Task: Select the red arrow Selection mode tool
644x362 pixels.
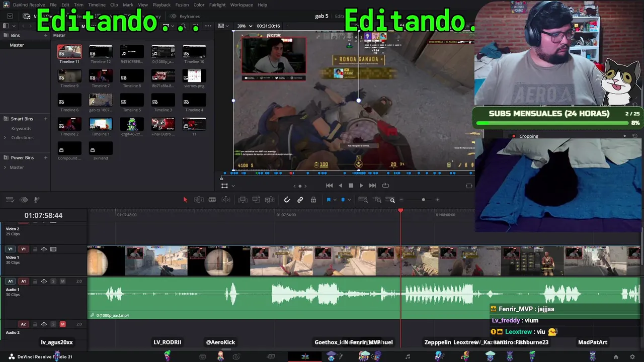Action: tap(185, 200)
